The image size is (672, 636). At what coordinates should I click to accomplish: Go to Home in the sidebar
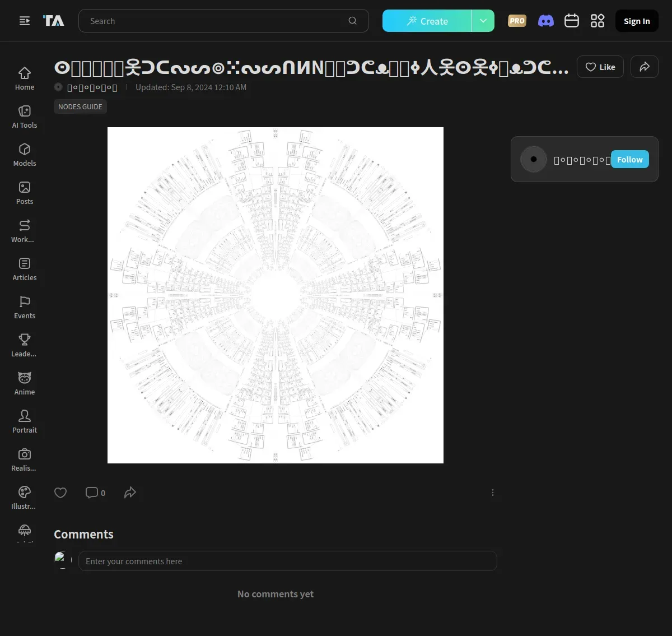(25, 79)
